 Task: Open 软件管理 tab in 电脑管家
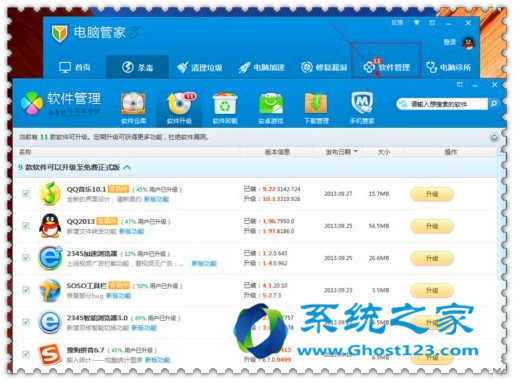386,67
